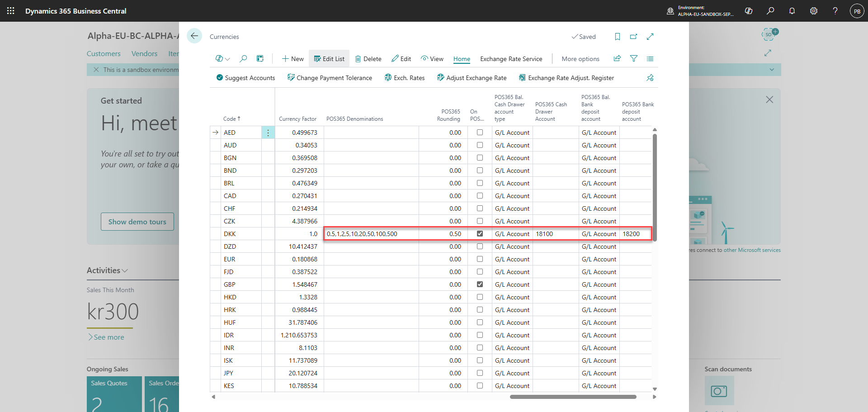Screen dimensions: 868x412
Task: Open Customers in navigation bar
Action: [104, 53]
